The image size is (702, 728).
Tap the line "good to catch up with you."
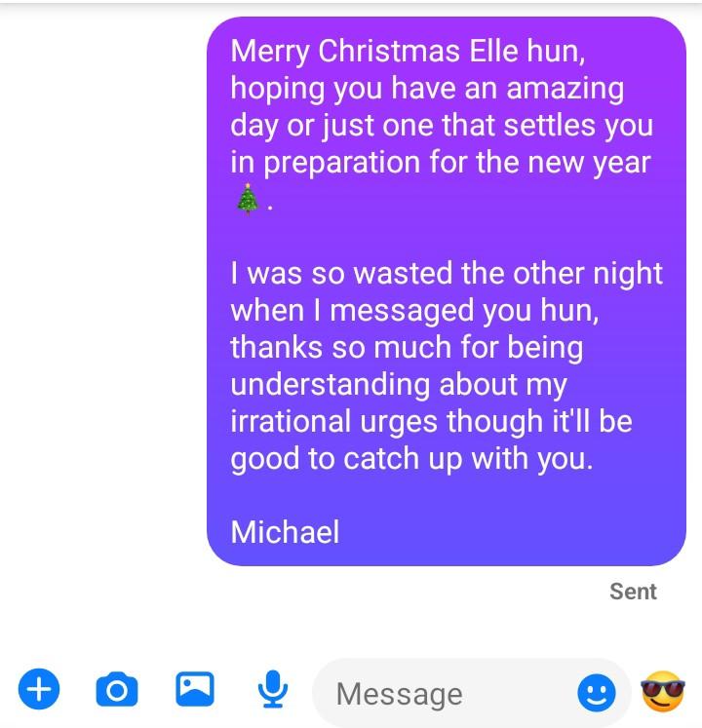[x=412, y=459]
